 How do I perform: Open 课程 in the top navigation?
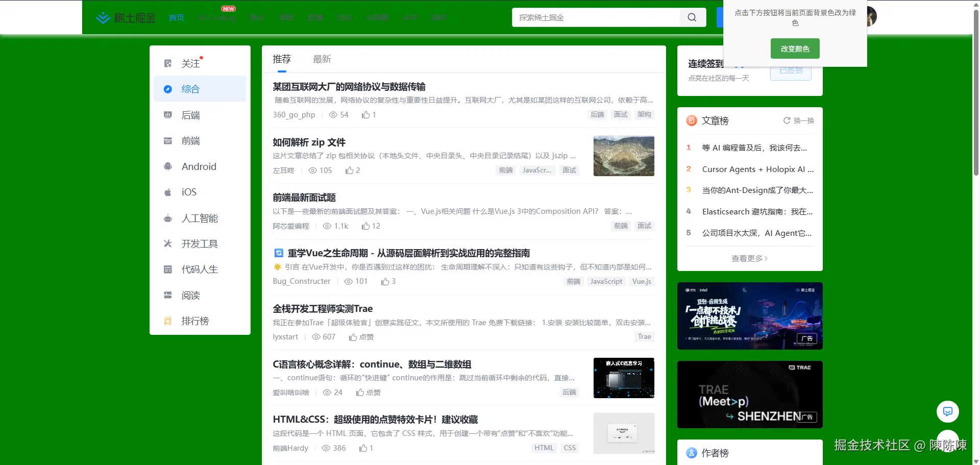[286, 17]
